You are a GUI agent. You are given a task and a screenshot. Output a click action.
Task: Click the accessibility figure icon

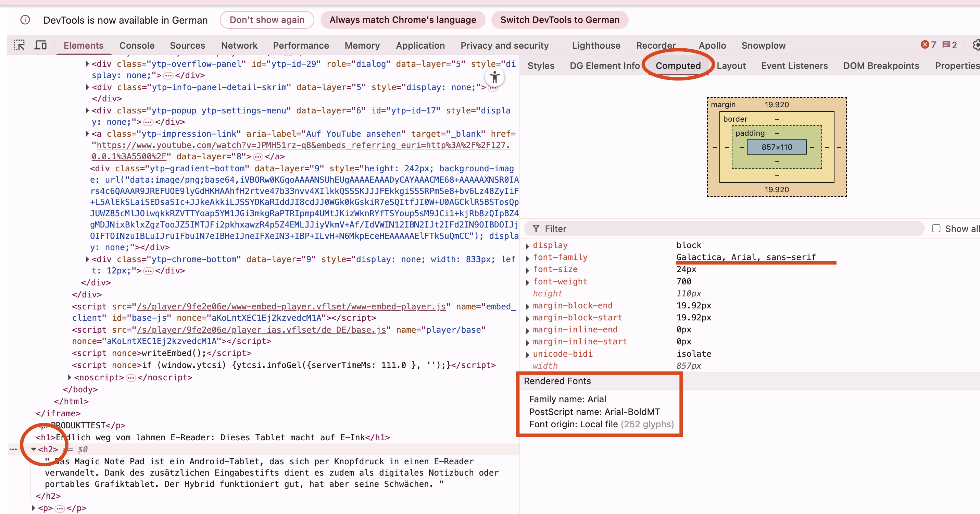pos(494,77)
